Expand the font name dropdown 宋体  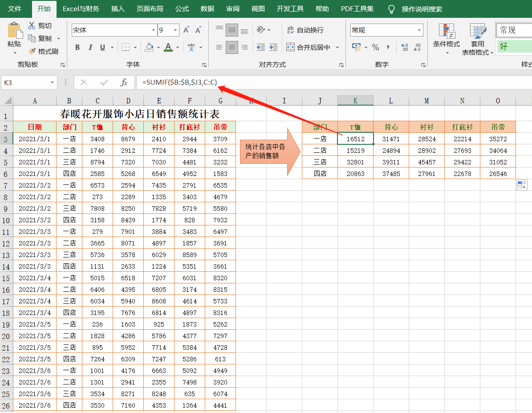click(x=154, y=30)
